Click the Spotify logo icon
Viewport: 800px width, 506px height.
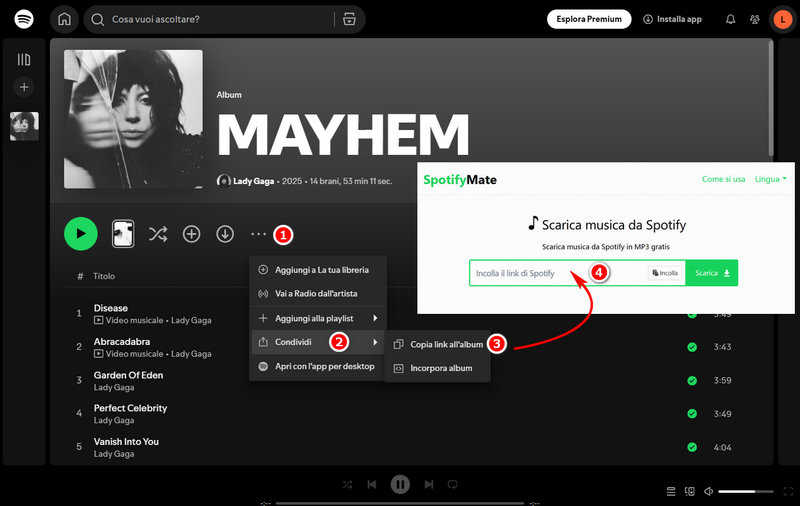[24, 19]
